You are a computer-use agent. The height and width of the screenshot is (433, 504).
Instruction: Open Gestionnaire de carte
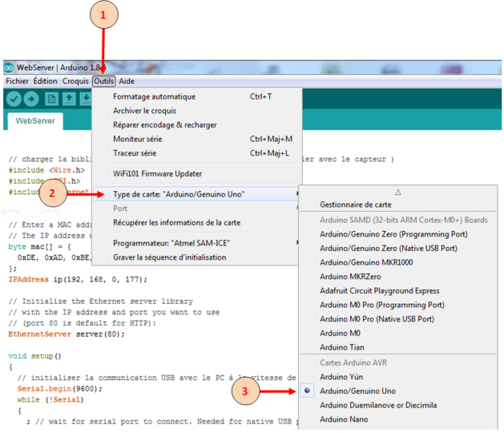coord(398,204)
